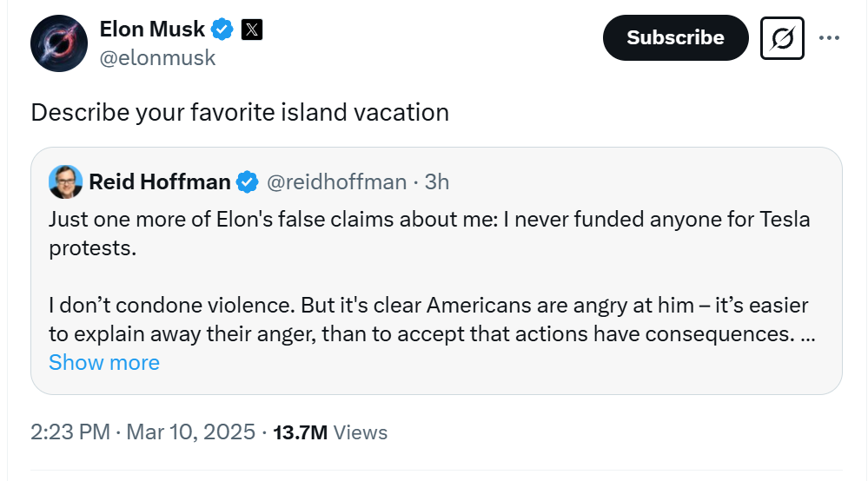868x481 pixels.
Task: Open the Grok explain-this-post icon
Action: point(782,38)
